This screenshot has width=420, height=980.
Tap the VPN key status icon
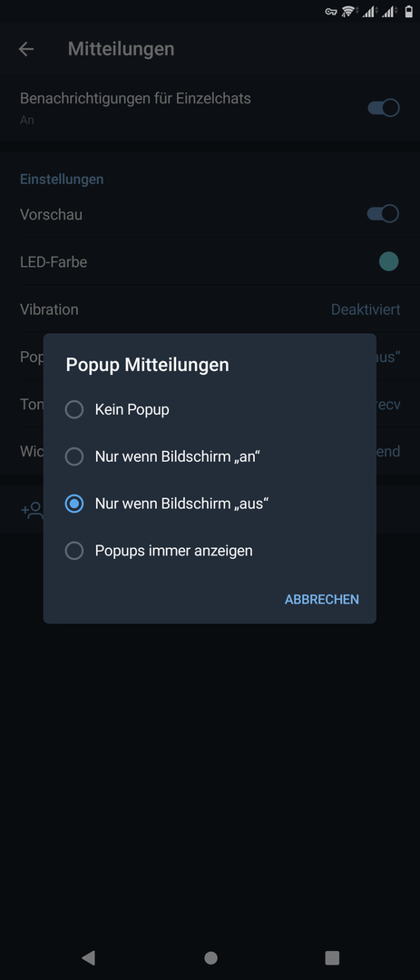331,12
